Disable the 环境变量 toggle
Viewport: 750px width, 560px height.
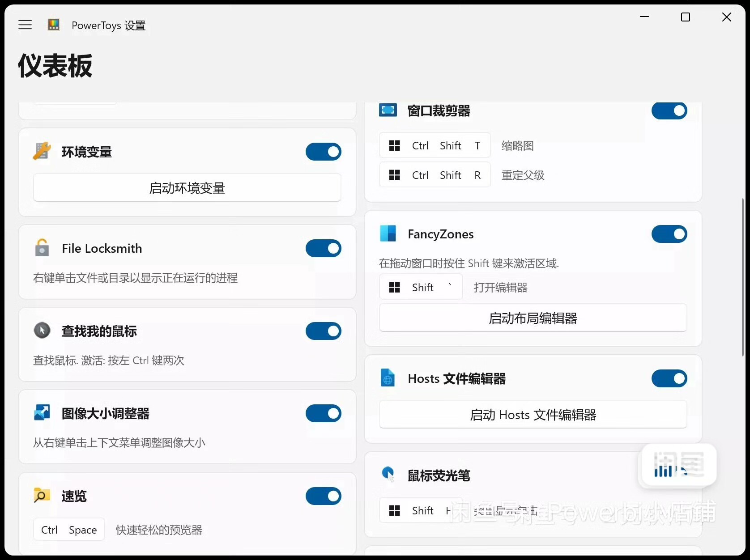tap(324, 152)
